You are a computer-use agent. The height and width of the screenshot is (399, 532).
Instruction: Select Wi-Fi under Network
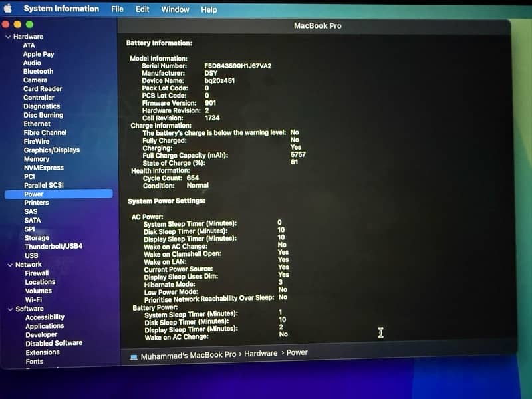[34, 300]
